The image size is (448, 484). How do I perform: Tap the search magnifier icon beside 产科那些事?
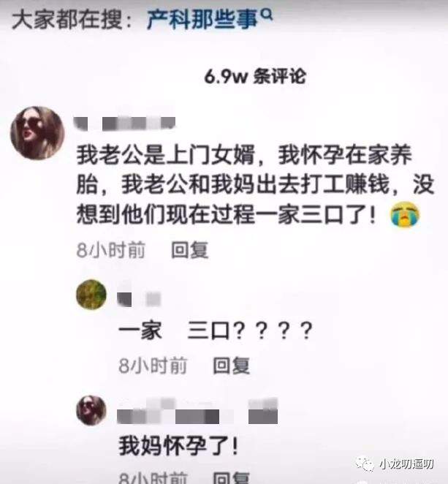267,14
